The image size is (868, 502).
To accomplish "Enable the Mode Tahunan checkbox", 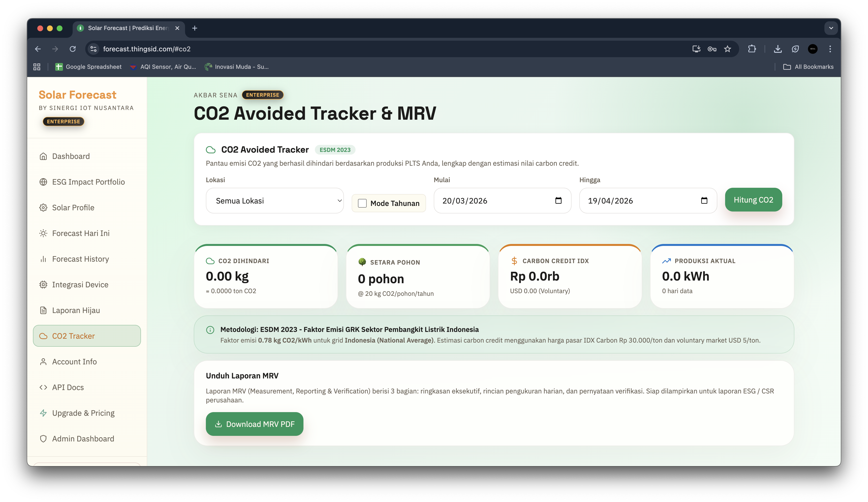I will (x=362, y=203).
